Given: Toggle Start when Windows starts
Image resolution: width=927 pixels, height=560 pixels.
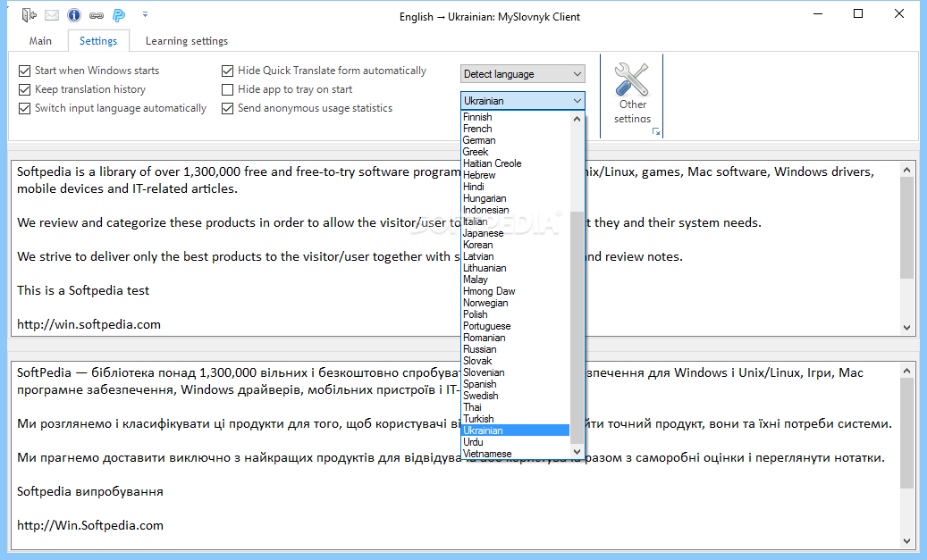Looking at the screenshot, I should click(x=89, y=71).
